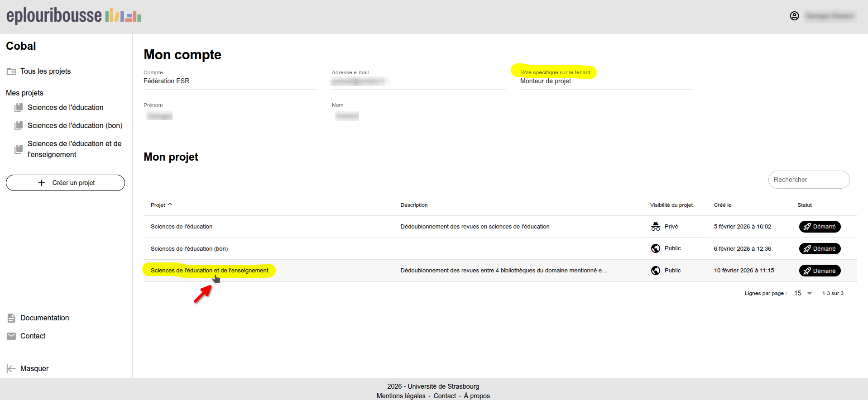
Task: Focus the Rechercher search field
Action: [809, 180]
